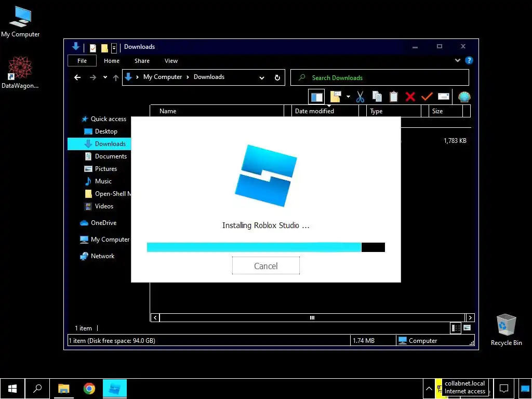Open File Explorer from the taskbar
The image size is (532, 399).
click(x=63, y=389)
